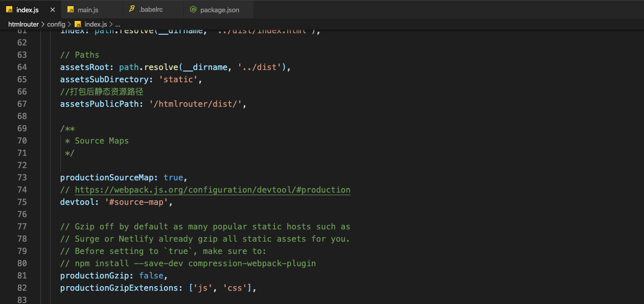Viewport: 644px width, 304px height.
Task: Click line number 68 in gutter
Action: 22,116
